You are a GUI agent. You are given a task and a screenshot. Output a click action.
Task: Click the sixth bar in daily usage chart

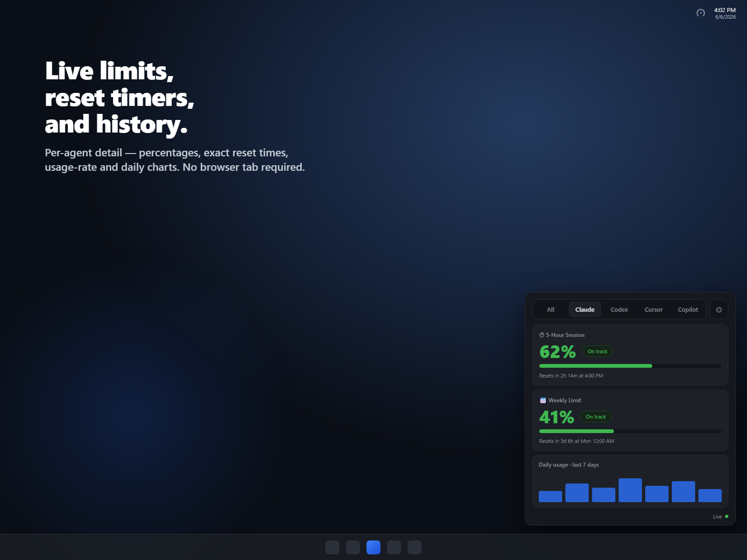point(684,491)
